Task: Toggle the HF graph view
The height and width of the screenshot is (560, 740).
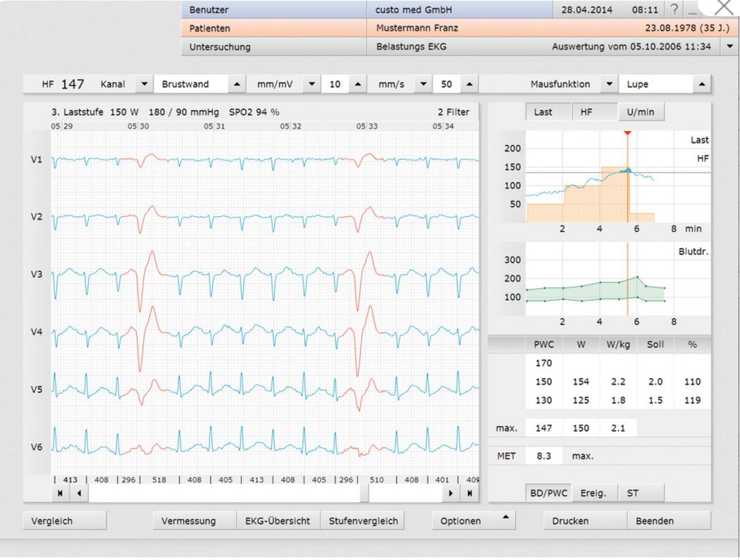Action: tap(586, 112)
